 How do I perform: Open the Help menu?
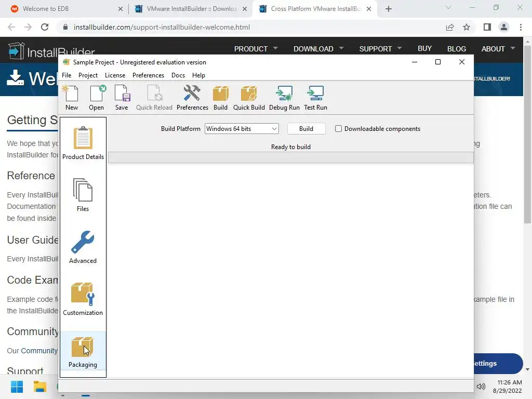pyautogui.click(x=198, y=75)
